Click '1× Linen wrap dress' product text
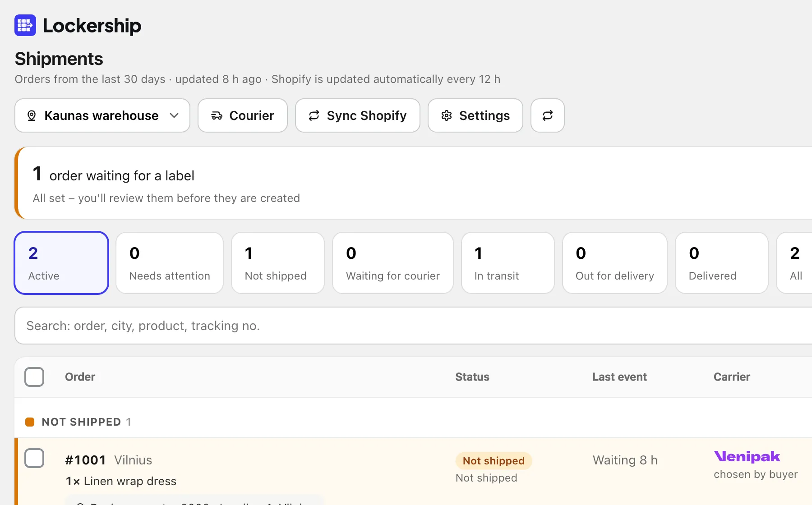The image size is (812, 505). click(x=121, y=481)
